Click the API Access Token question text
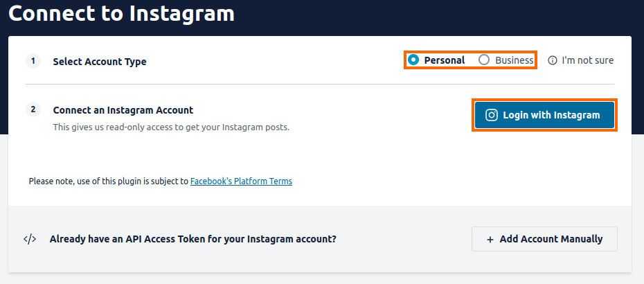644x284 pixels. tap(193, 239)
